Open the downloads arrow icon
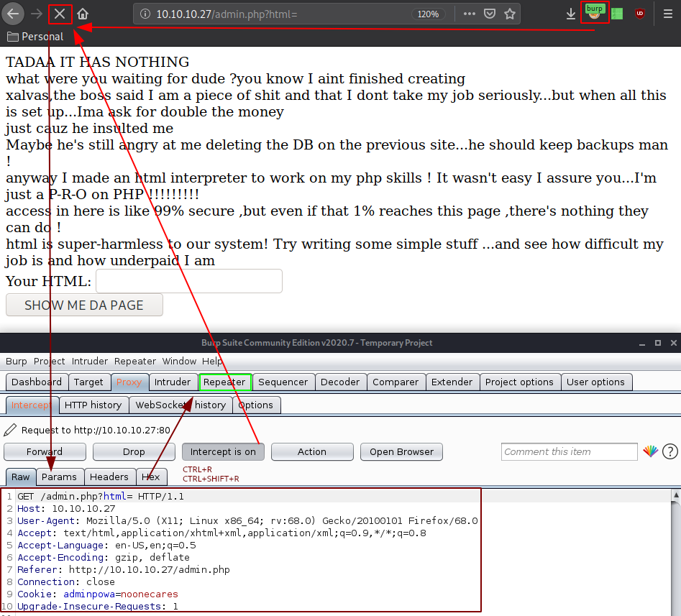This screenshot has width=681, height=616. coord(571,14)
